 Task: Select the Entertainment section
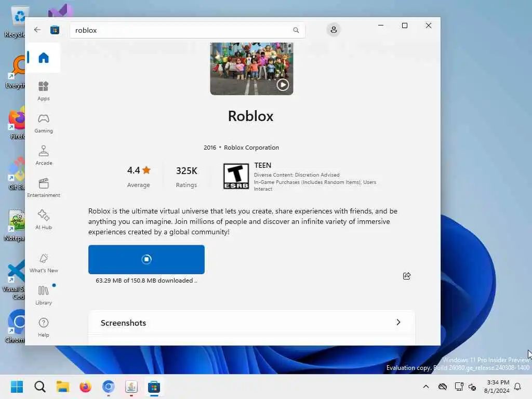[44, 188]
